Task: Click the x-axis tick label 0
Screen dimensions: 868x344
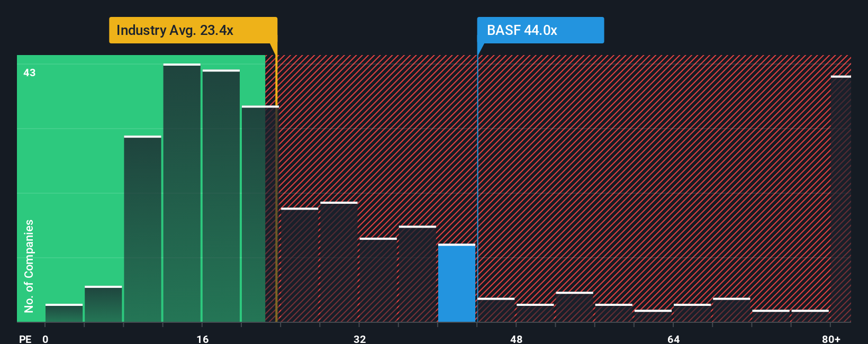Action: (46, 339)
